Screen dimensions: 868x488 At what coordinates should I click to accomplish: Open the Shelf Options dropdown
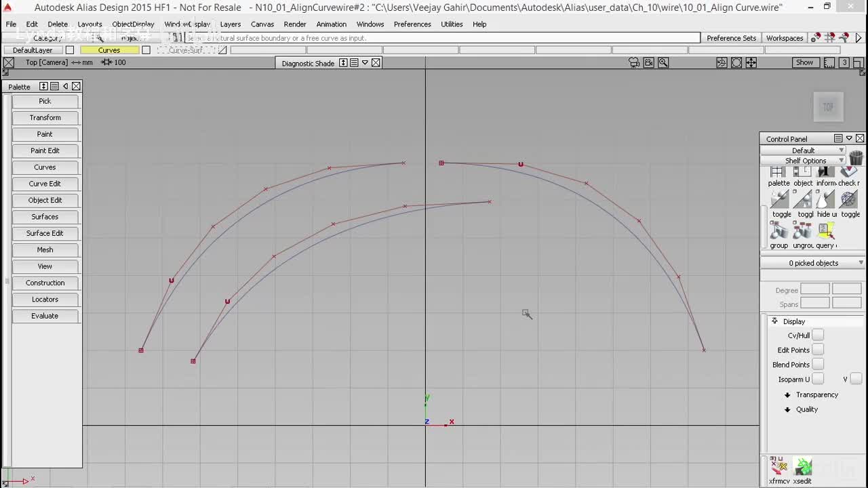click(x=803, y=161)
